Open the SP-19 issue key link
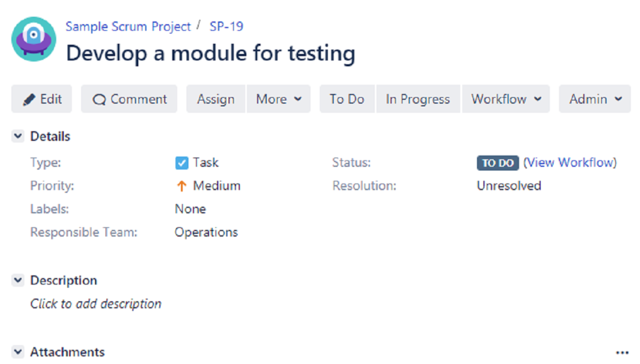The height and width of the screenshot is (364, 640). 226,26
